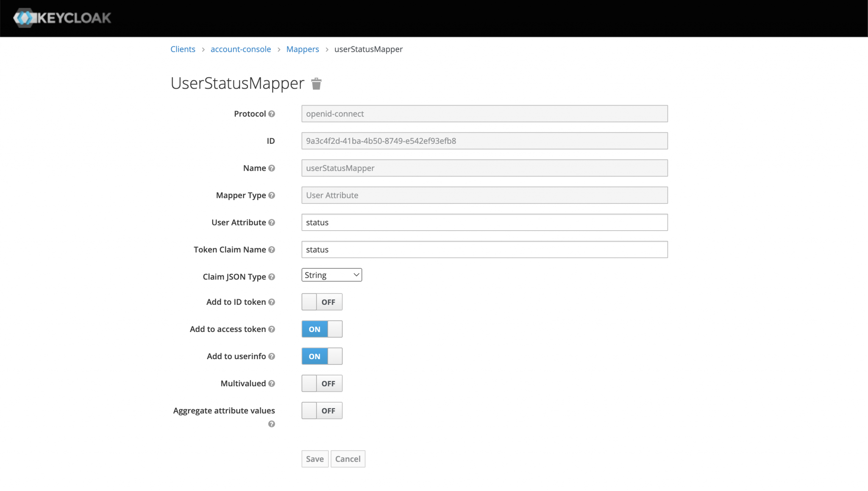The width and height of the screenshot is (868, 491).
Task: Click the help icon next to User Attribute
Action: [272, 222]
